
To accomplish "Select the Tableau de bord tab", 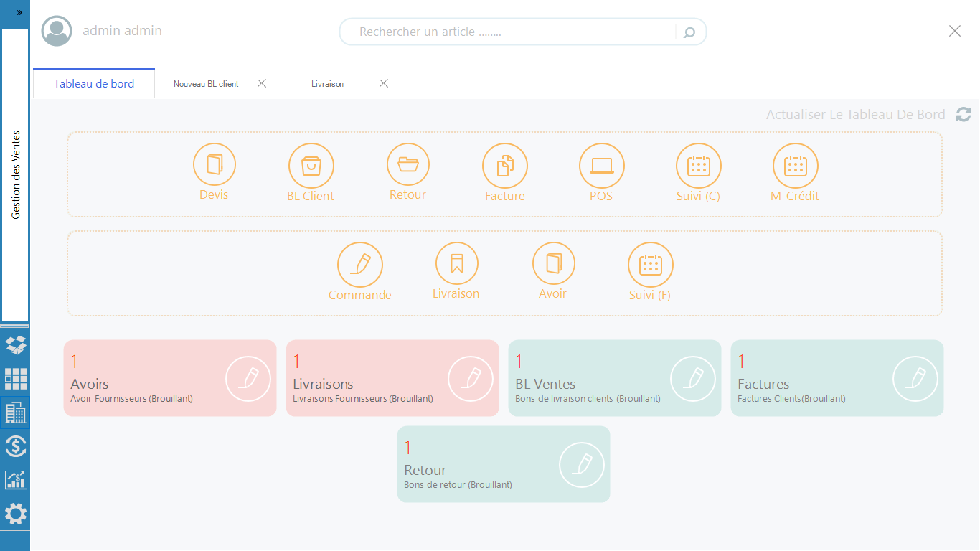I will (x=94, y=84).
